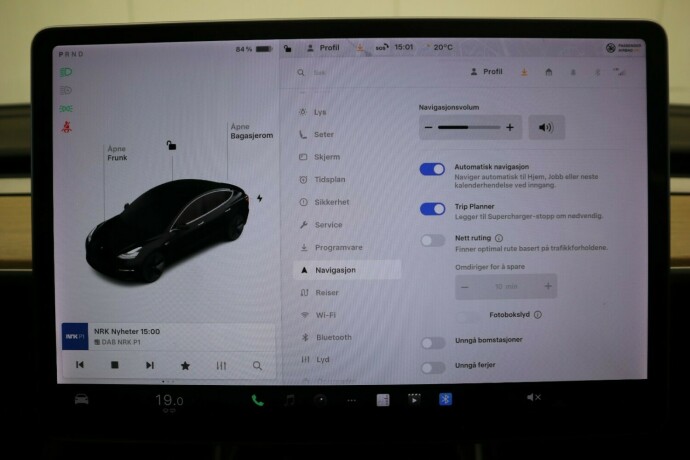Click the Nett ruting info icon
This screenshot has height=460, width=690.
click(x=499, y=238)
